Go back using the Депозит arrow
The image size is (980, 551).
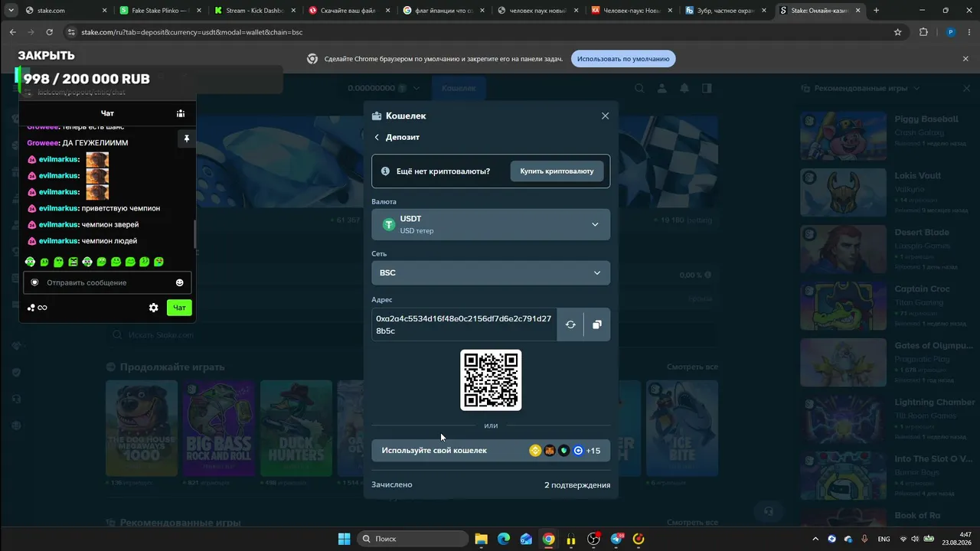tap(377, 137)
